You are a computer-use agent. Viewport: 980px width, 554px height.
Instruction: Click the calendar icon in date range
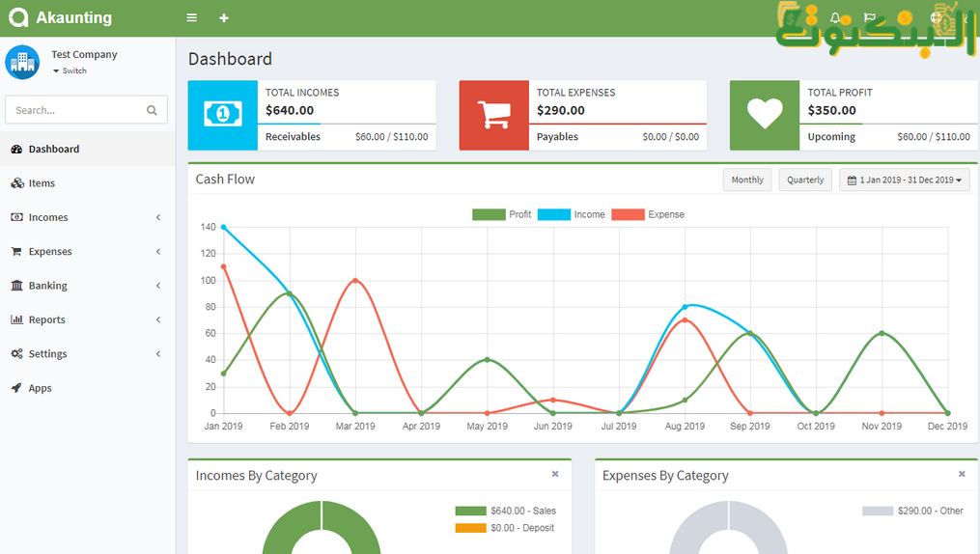point(852,180)
